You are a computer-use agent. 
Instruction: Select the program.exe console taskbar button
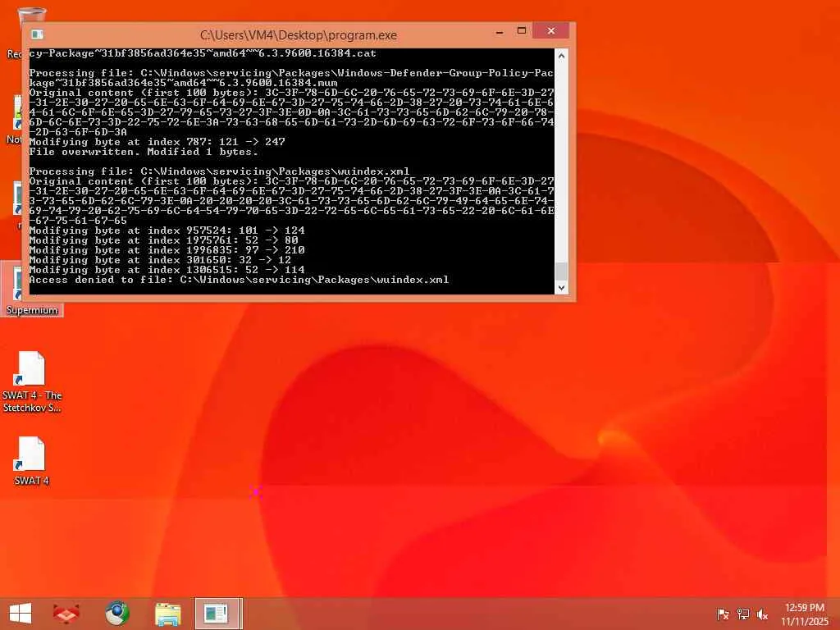click(218, 614)
